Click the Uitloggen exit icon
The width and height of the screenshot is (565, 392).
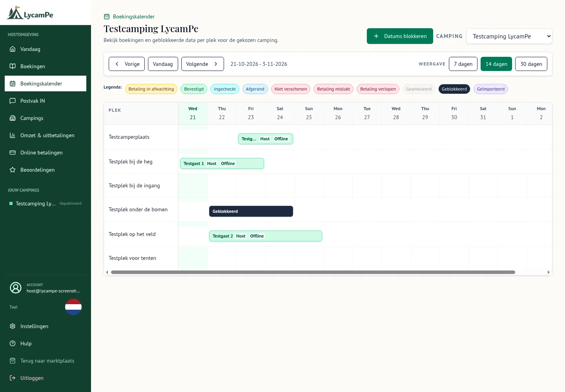tap(13, 378)
